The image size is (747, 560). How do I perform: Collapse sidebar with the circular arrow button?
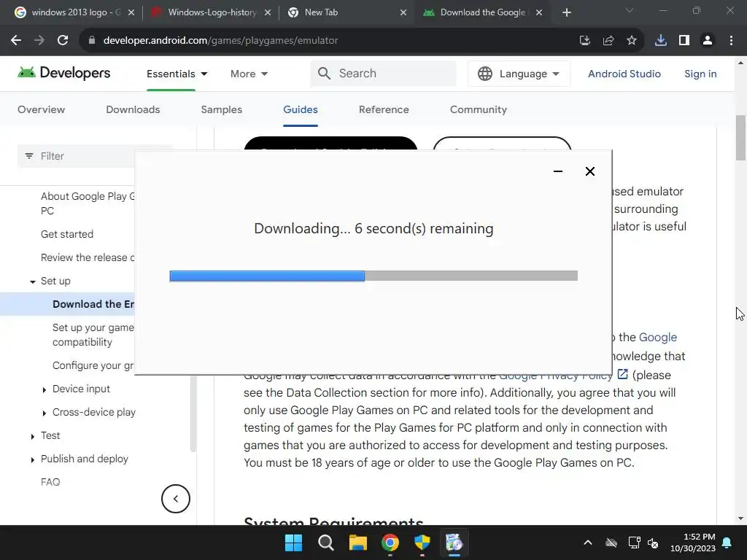tap(176, 499)
